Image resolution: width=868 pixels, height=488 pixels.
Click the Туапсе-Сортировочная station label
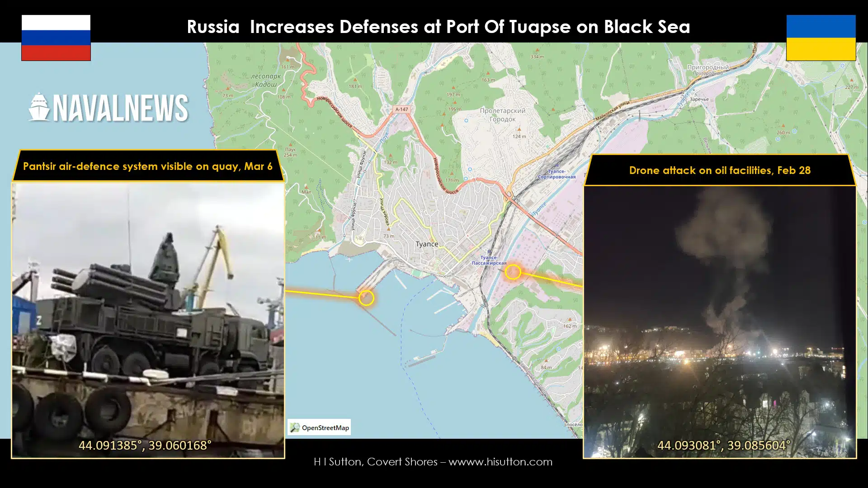point(556,174)
